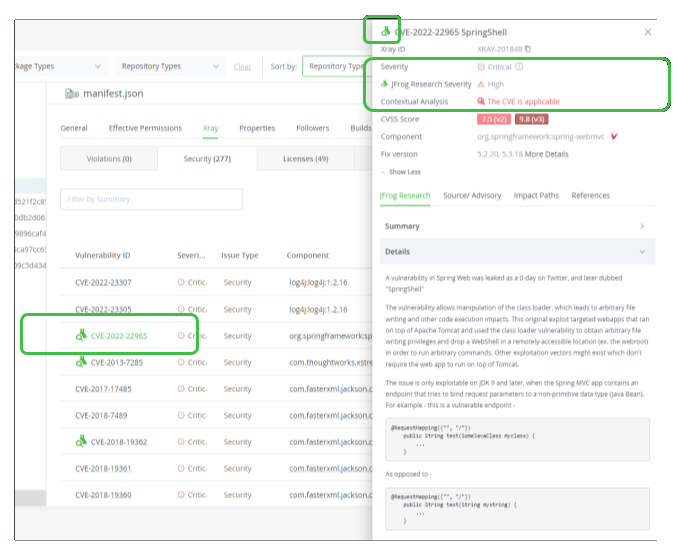Click JFrog research icon on CVE-2013-7285 row

click(81, 362)
